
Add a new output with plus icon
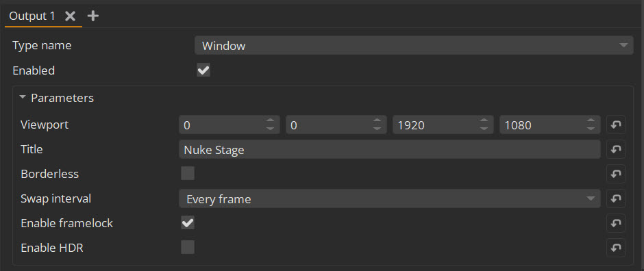tap(93, 16)
